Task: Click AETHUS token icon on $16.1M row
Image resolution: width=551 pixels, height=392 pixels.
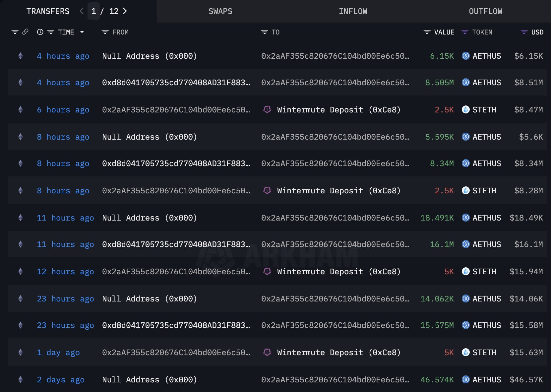Action: point(466,245)
